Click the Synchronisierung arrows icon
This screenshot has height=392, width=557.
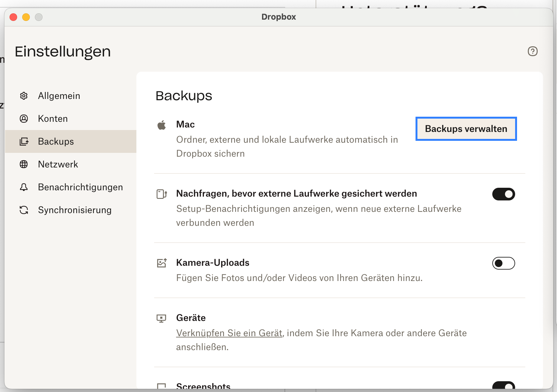pos(24,210)
